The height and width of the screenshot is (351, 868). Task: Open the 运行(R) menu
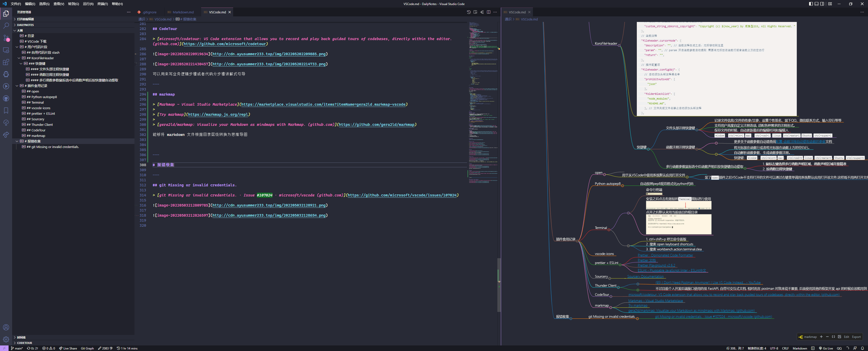tap(88, 4)
